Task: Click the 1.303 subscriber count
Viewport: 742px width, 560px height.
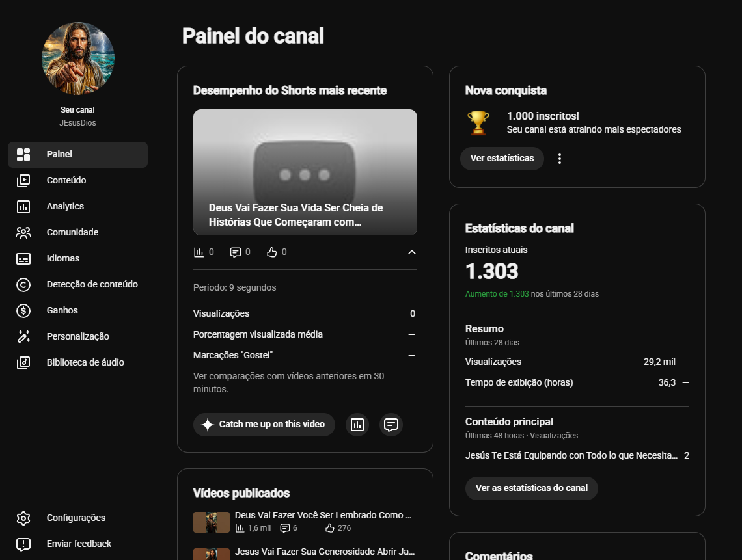Action: tap(491, 271)
